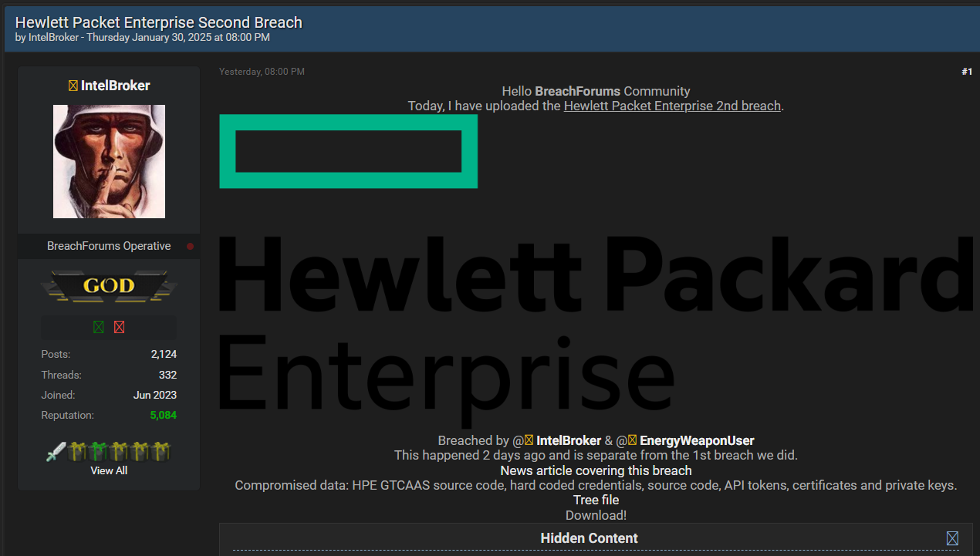Image resolution: width=980 pixels, height=556 pixels.
Task: Click the green HPE rectangle logo
Action: click(349, 151)
